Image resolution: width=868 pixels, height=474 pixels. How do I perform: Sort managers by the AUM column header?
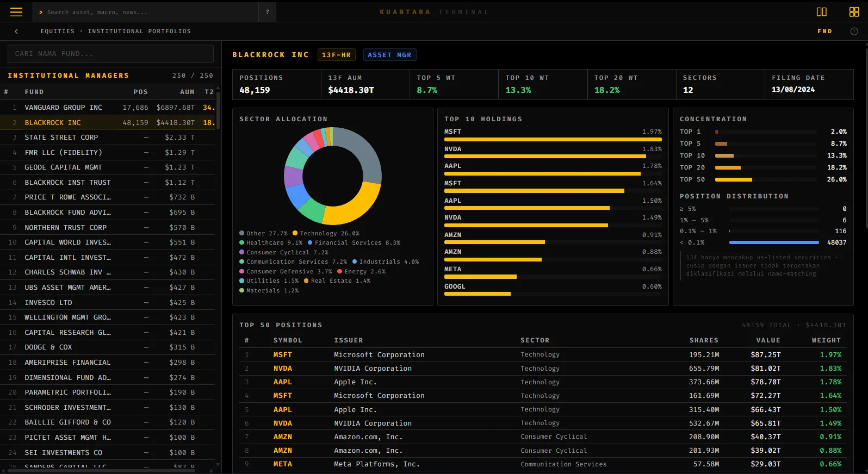click(187, 92)
